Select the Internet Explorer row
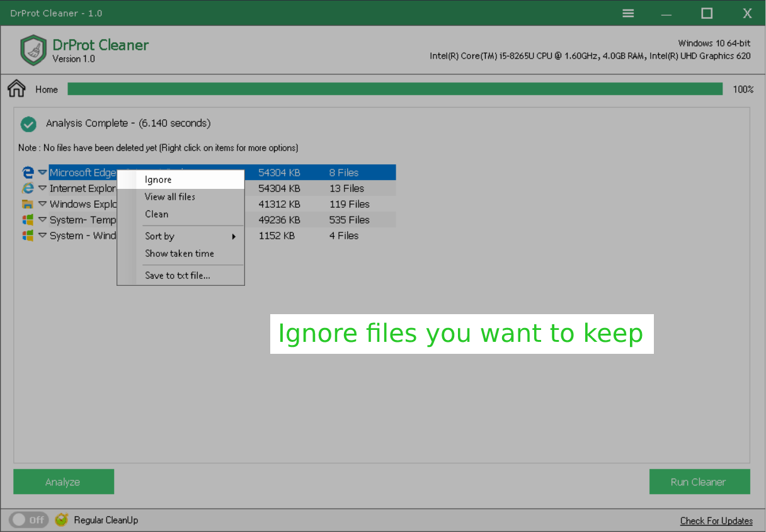The width and height of the screenshot is (766, 532). click(222, 188)
